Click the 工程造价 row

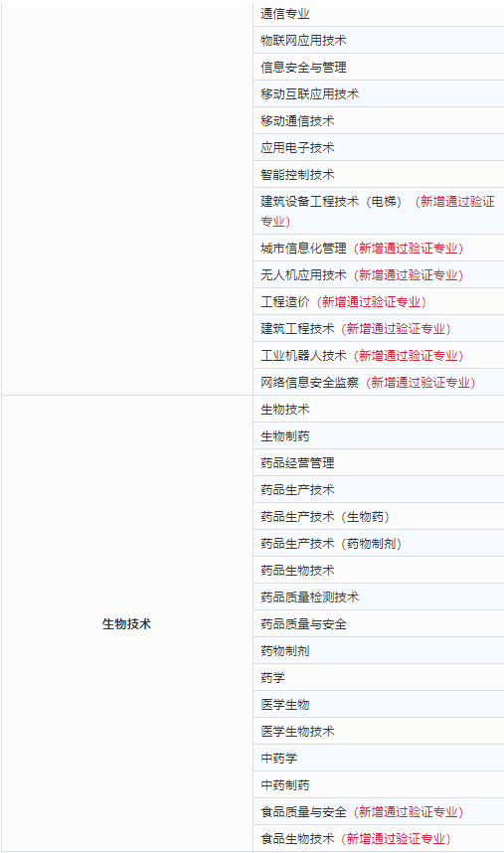(x=379, y=301)
